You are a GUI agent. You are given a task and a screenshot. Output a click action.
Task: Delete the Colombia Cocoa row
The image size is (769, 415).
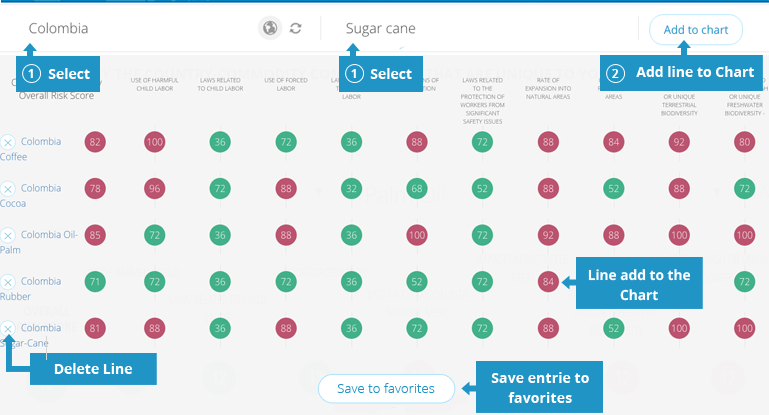(8, 189)
